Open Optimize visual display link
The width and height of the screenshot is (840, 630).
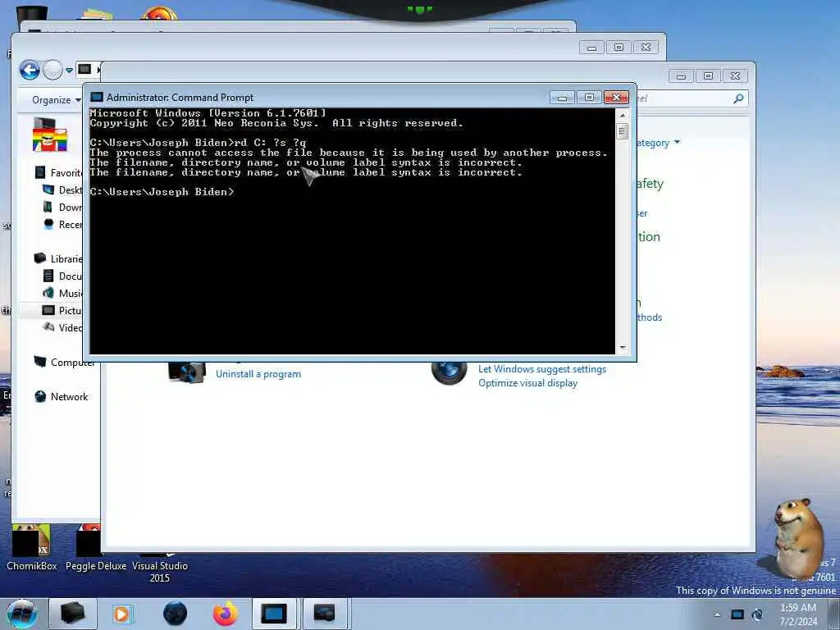coord(527,383)
